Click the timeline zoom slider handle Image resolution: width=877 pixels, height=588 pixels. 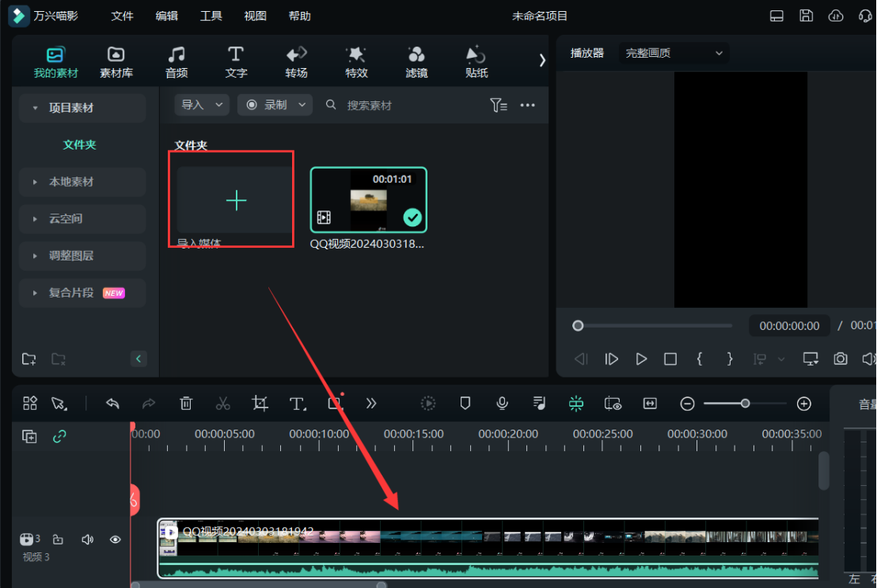tap(745, 404)
